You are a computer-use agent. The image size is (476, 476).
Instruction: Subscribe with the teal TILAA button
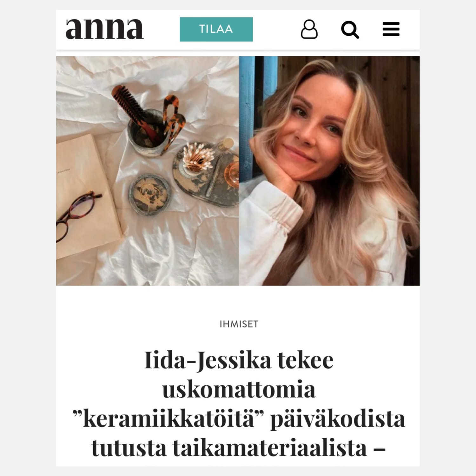216,29
